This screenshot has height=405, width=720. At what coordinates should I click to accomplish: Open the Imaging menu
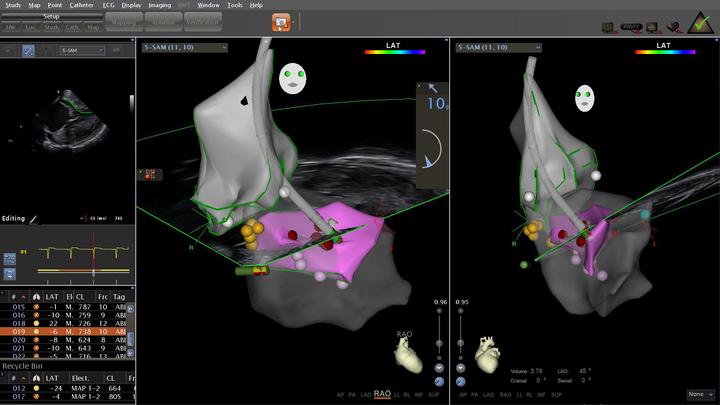pyautogui.click(x=160, y=5)
